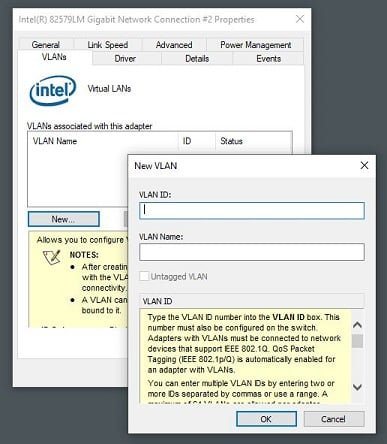
Task: Click the help text scrollbar thumb
Action: click(357, 341)
